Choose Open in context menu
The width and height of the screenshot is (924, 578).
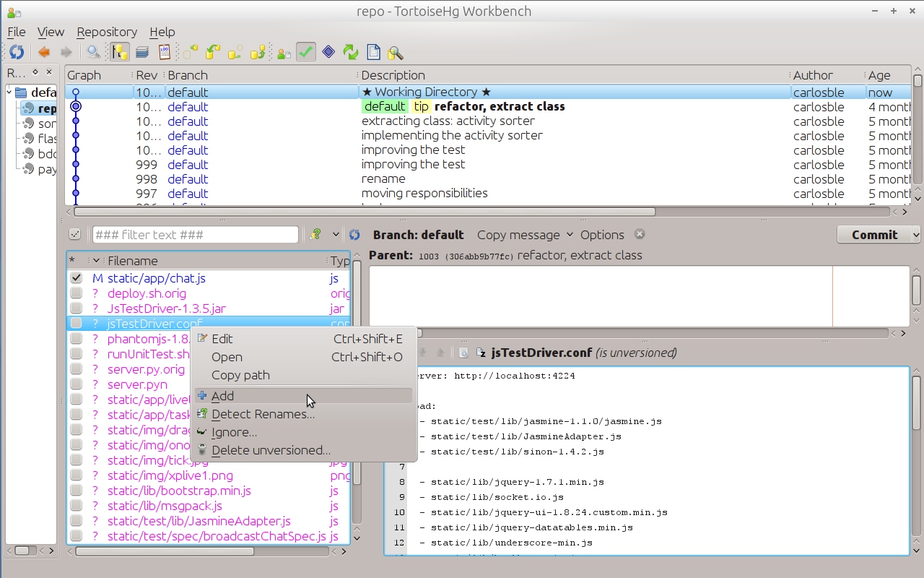(x=303, y=357)
